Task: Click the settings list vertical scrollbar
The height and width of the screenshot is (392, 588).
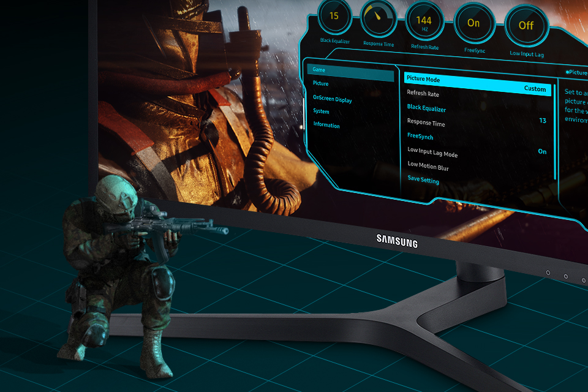Action: click(555, 132)
